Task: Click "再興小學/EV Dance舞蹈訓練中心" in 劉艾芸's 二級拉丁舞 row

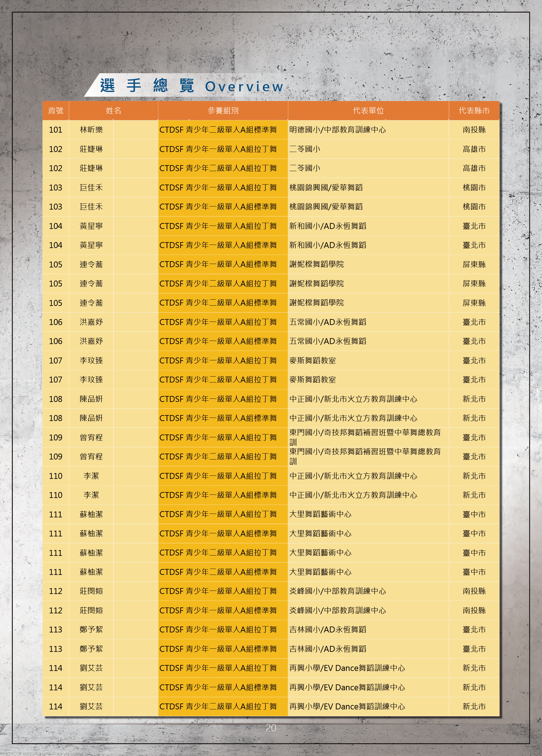Action: (347, 706)
